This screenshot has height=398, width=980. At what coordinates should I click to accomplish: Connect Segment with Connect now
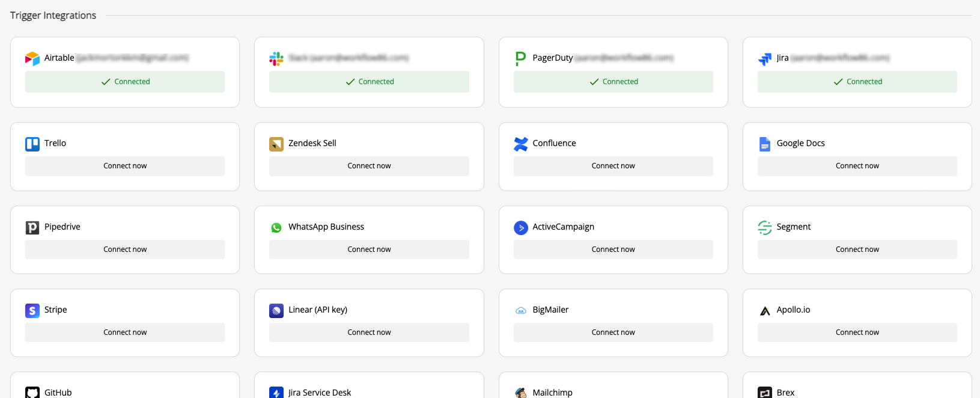click(857, 250)
